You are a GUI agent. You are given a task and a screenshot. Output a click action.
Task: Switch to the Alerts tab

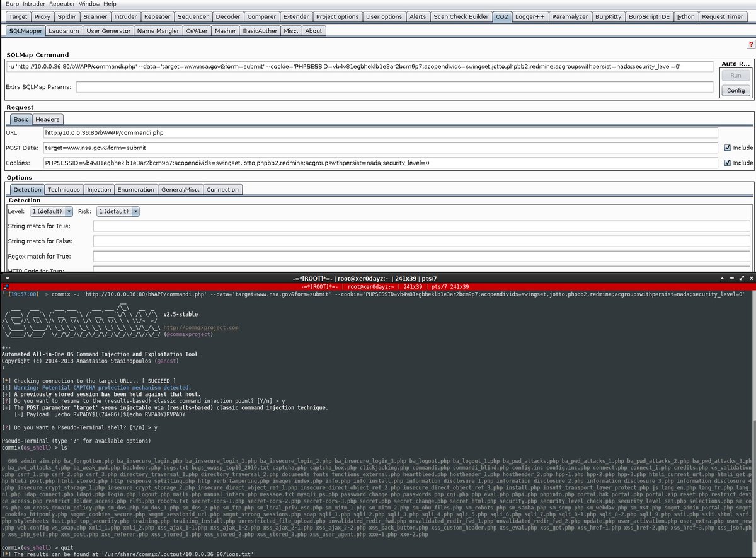pos(418,17)
